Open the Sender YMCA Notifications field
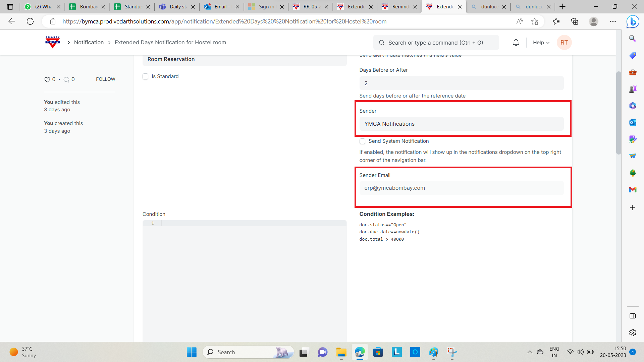The height and width of the screenshot is (362, 644). 461,124
